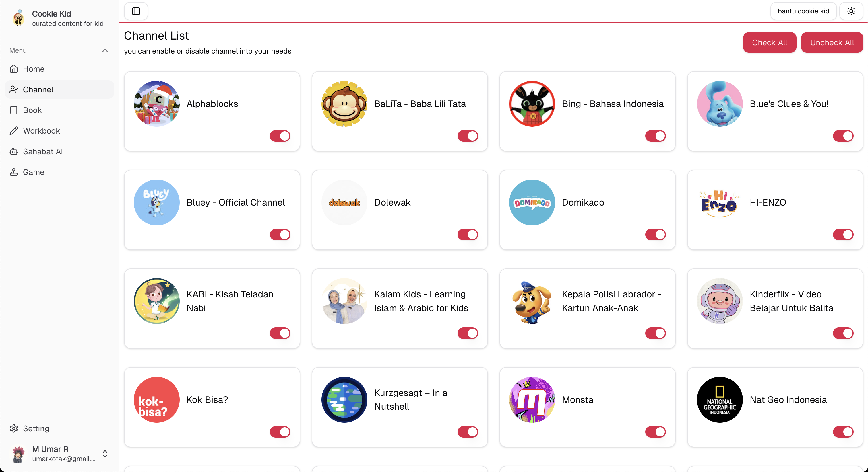Image resolution: width=868 pixels, height=472 pixels.
Task: Click the Game joystick icon
Action: [14, 172]
